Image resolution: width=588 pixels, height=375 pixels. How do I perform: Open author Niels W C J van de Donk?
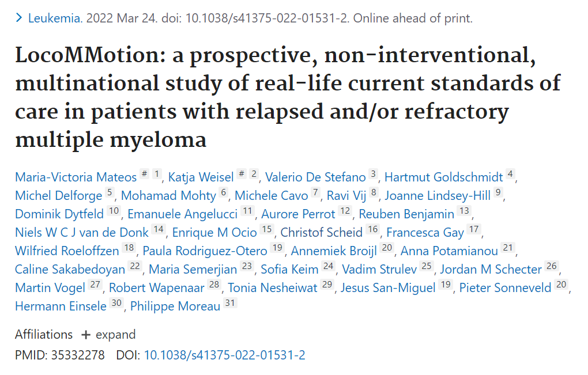coord(82,232)
